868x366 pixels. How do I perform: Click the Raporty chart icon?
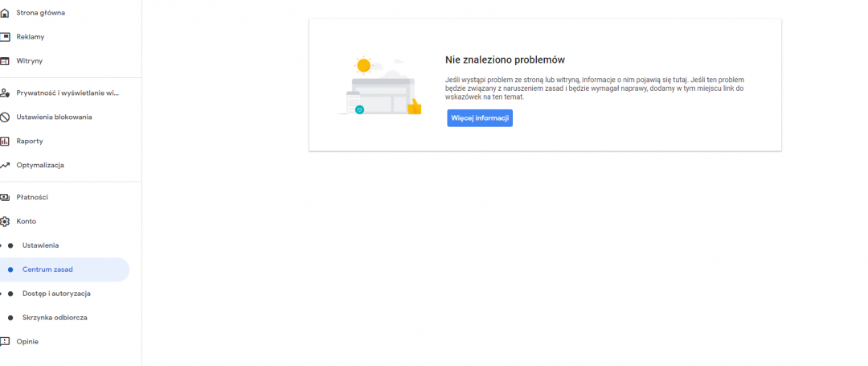[x=4, y=142]
